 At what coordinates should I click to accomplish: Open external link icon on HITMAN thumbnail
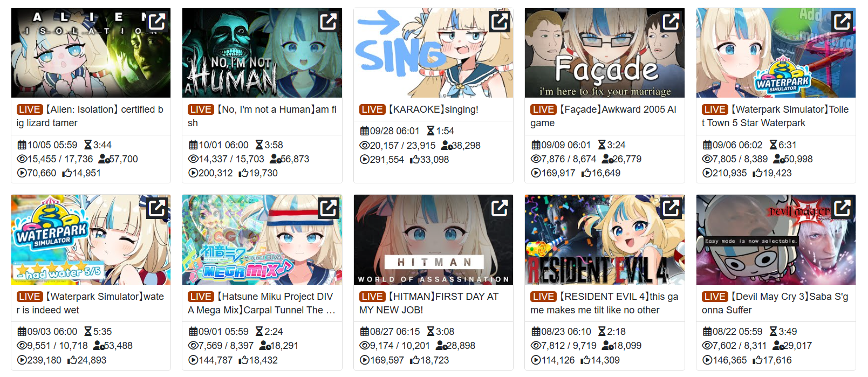click(500, 208)
